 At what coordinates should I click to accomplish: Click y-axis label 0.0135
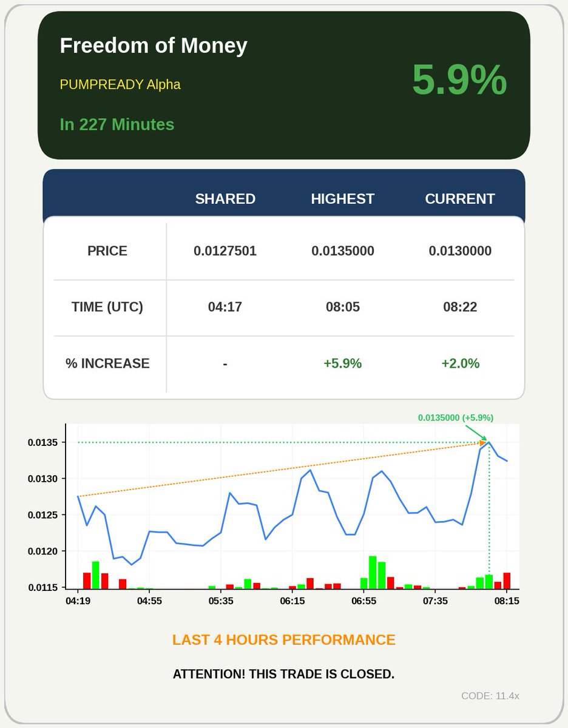43,442
